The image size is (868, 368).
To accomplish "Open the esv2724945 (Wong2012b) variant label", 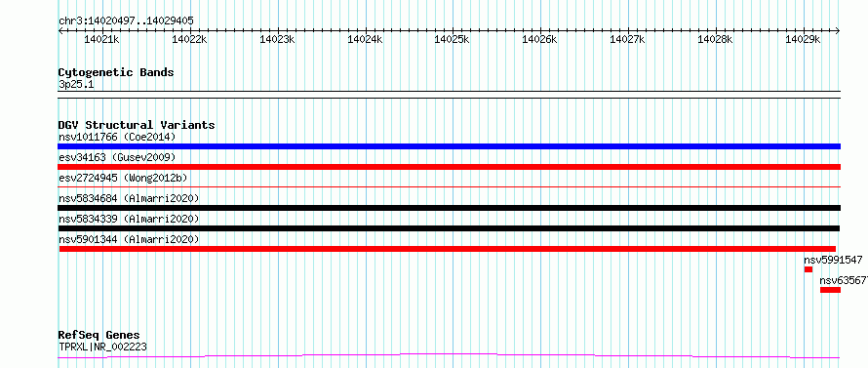I will click(123, 178).
